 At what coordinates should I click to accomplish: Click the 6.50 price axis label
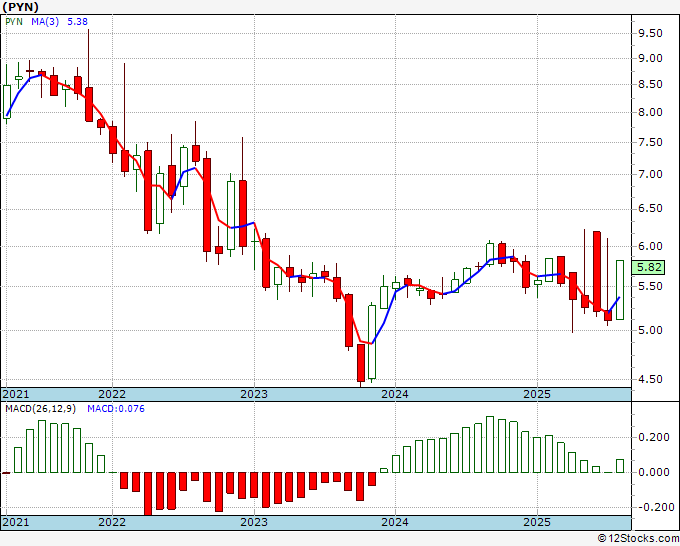pyautogui.click(x=650, y=209)
